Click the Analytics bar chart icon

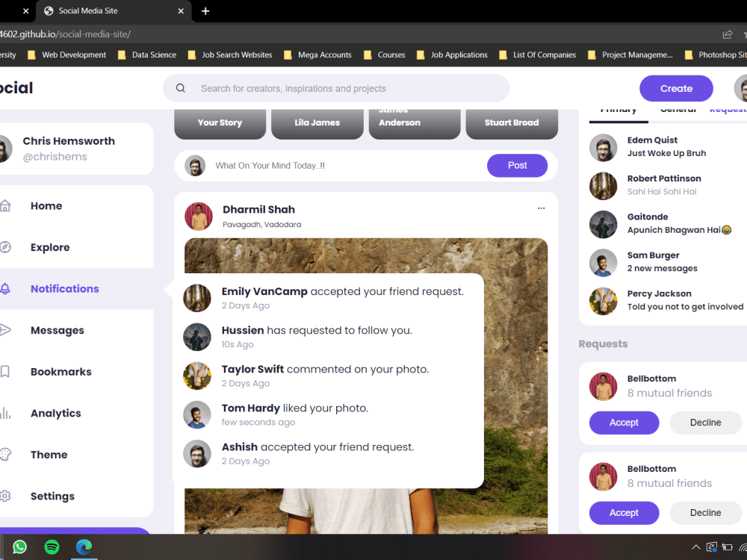click(5, 413)
